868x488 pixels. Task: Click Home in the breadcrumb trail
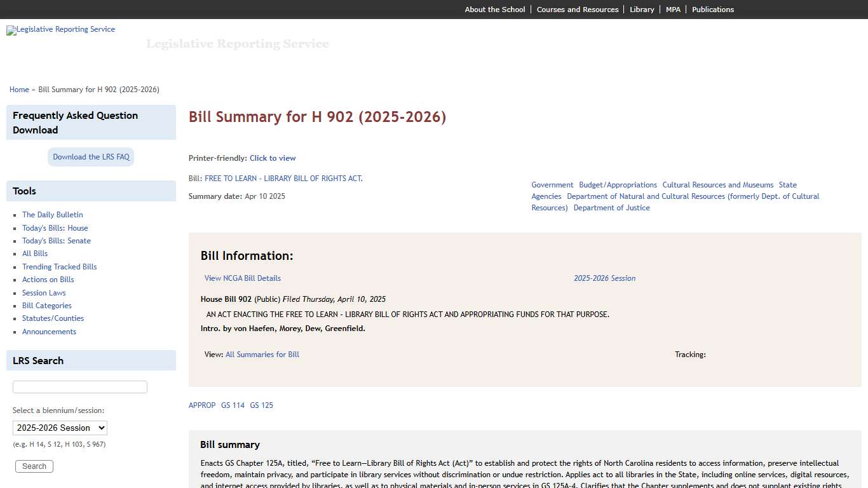point(19,90)
